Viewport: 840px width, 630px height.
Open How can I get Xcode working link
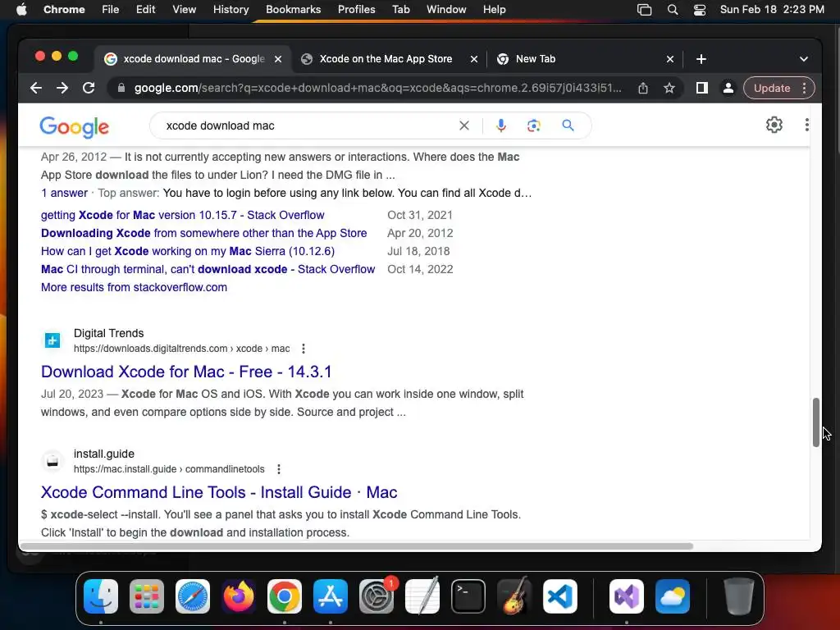pos(188,251)
